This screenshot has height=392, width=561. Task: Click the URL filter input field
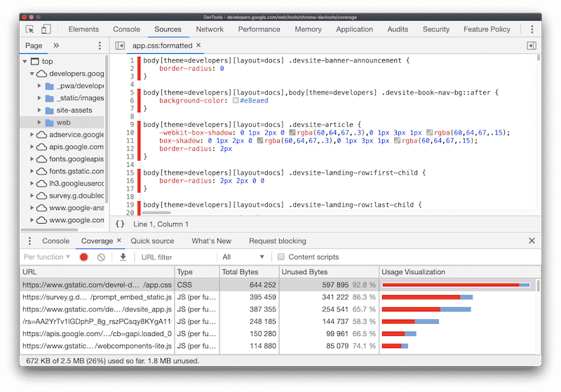(175, 257)
